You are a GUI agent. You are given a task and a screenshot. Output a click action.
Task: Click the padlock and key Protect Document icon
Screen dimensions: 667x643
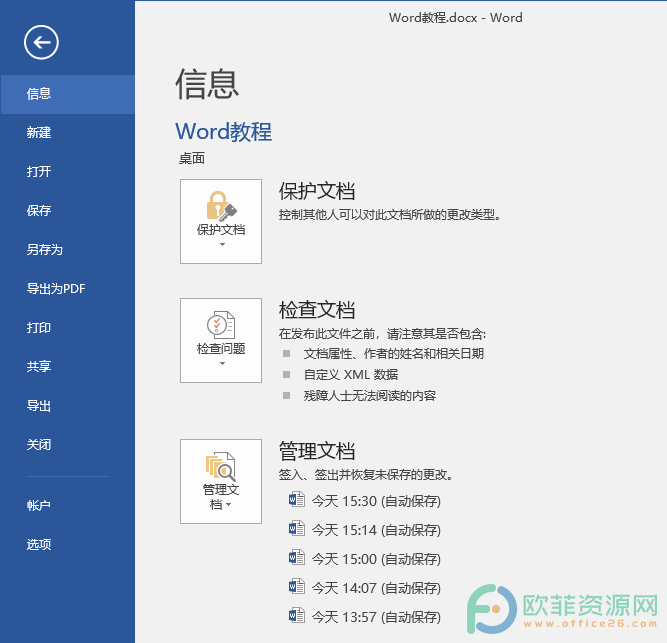point(221,206)
